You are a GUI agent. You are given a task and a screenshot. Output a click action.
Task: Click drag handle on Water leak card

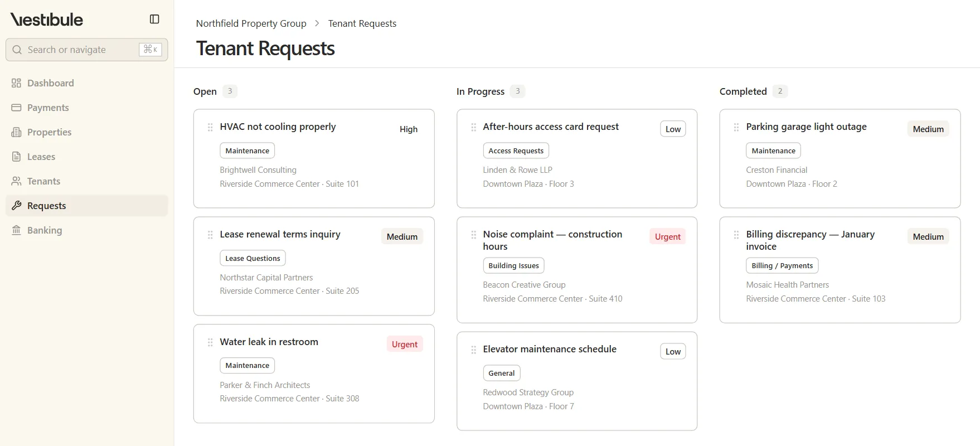point(210,342)
